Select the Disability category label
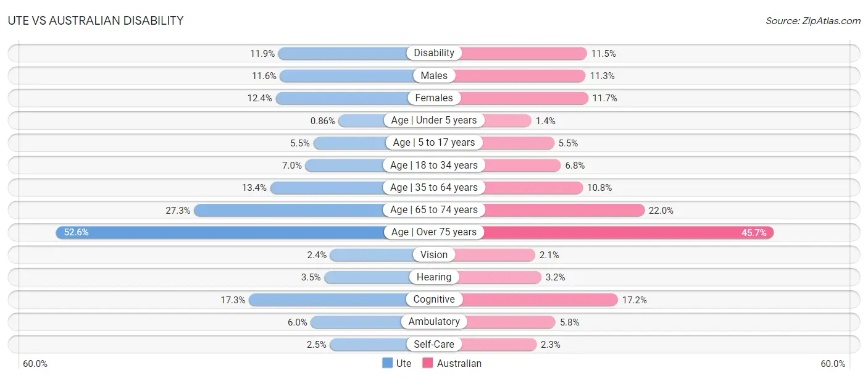The width and height of the screenshot is (868, 378). coord(434,53)
